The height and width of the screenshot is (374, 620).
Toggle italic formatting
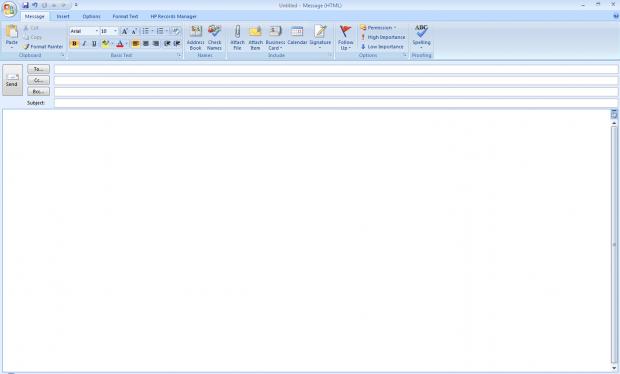[84, 43]
